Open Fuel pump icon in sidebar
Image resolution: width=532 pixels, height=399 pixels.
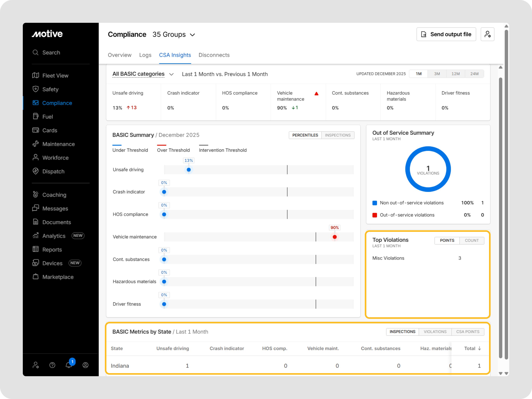35,116
